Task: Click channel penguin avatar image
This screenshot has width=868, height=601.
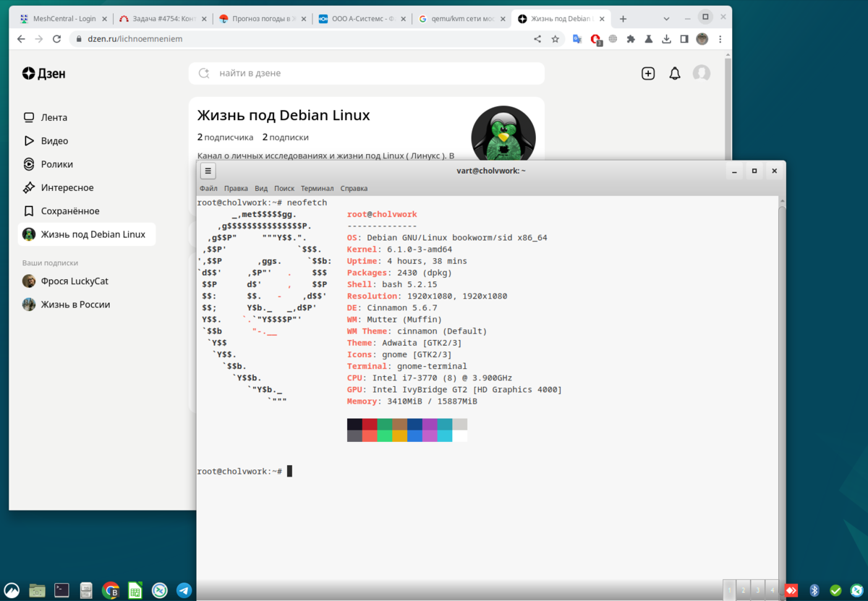Action: [503, 133]
